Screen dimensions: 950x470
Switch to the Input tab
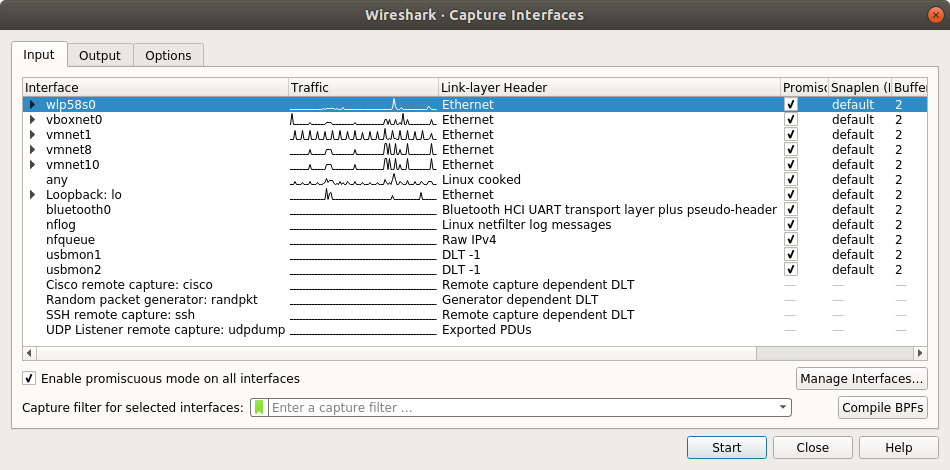pyautogui.click(x=39, y=55)
